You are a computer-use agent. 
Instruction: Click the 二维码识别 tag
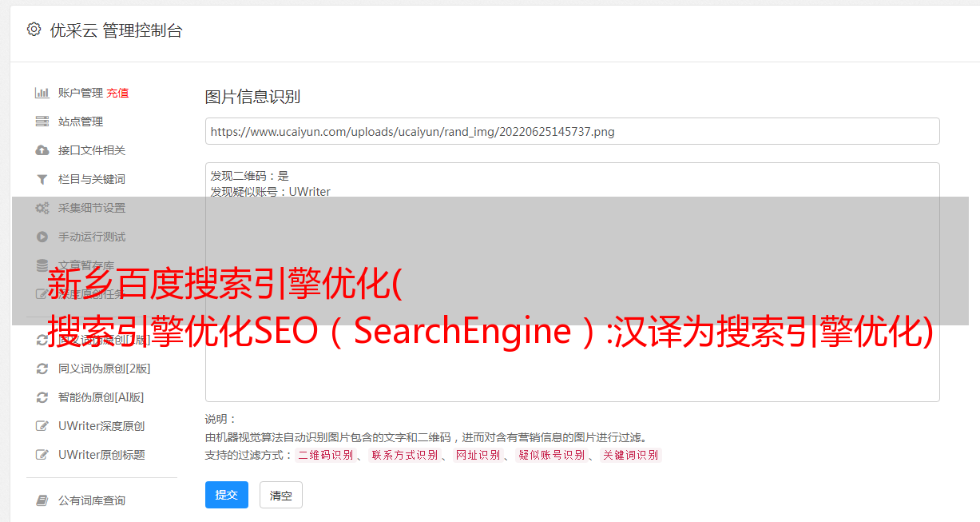pyautogui.click(x=325, y=455)
